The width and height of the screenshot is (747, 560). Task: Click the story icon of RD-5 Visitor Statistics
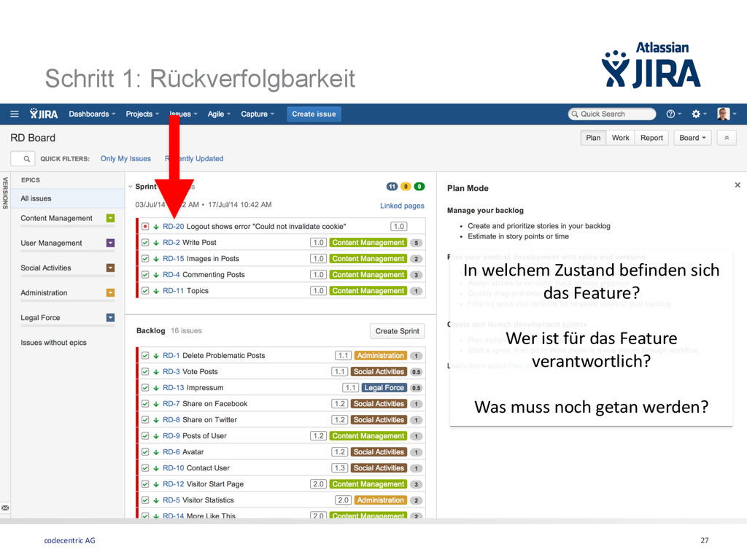point(145,500)
